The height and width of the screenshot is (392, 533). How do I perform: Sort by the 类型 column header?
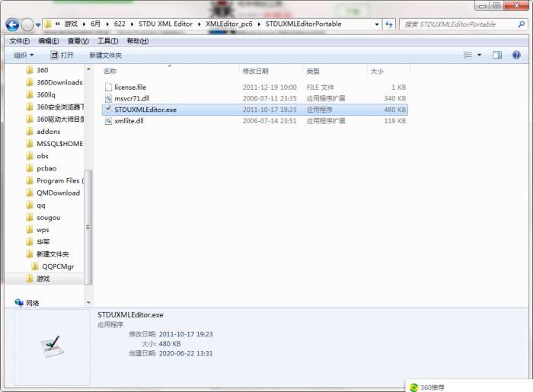pos(313,71)
